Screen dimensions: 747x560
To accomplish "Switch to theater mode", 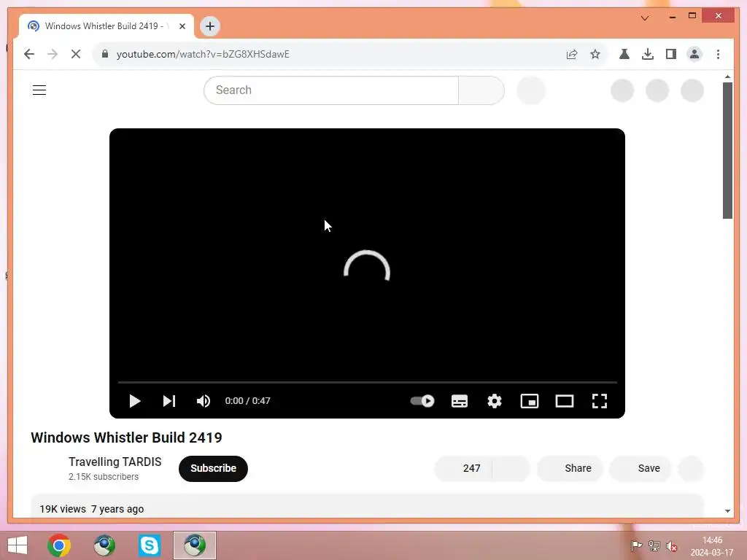I will pos(565,401).
